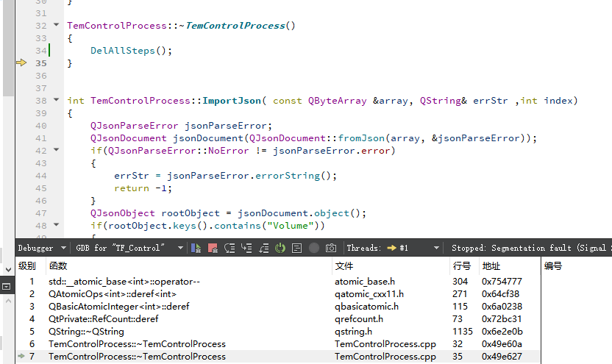Open the Threads #1 dropdown
This screenshot has width=612, height=364.
click(393, 248)
